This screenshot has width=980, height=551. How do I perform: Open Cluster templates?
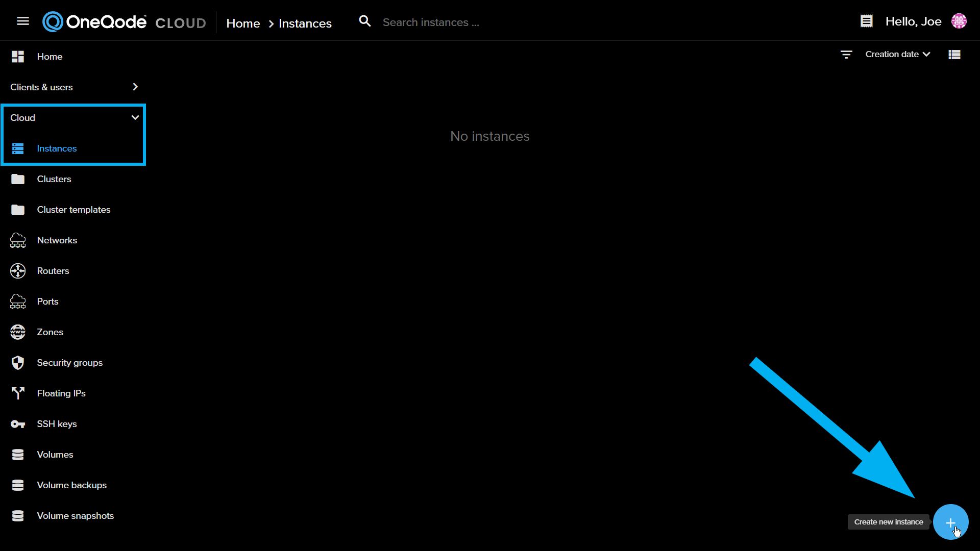73,209
